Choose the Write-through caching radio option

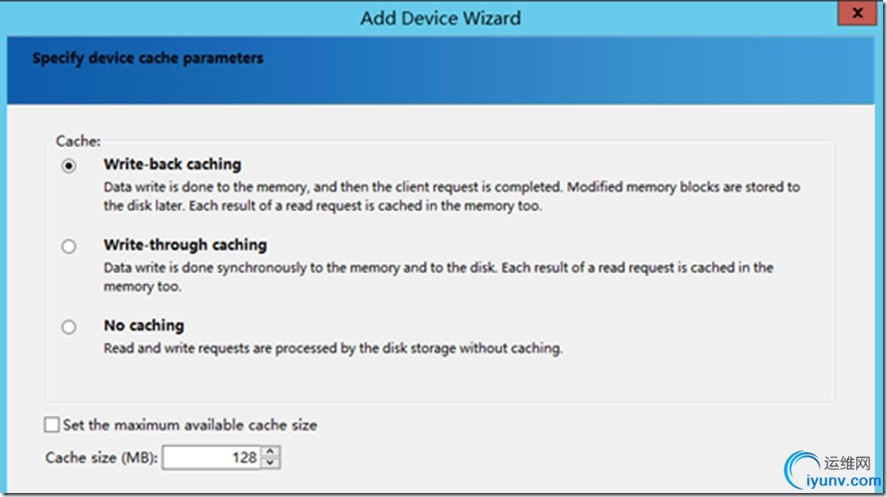pyautogui.click(x=68, y=246)
